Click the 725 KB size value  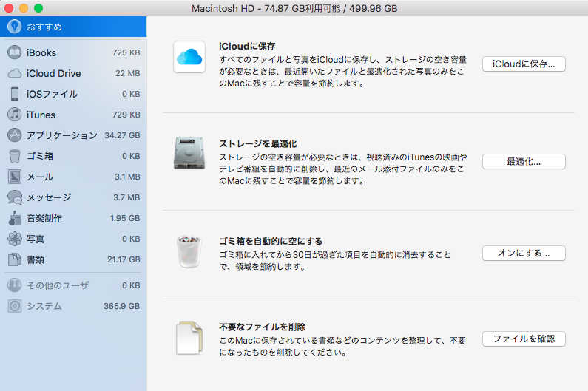pyautogui.click(x=126, y=53)
